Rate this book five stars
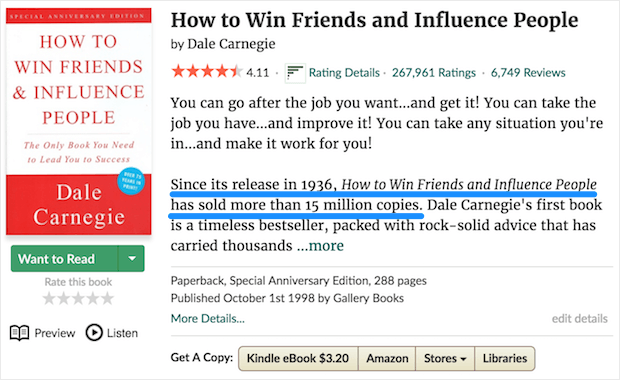This screenshot has height=380, width=620. [x=108, y=299]
